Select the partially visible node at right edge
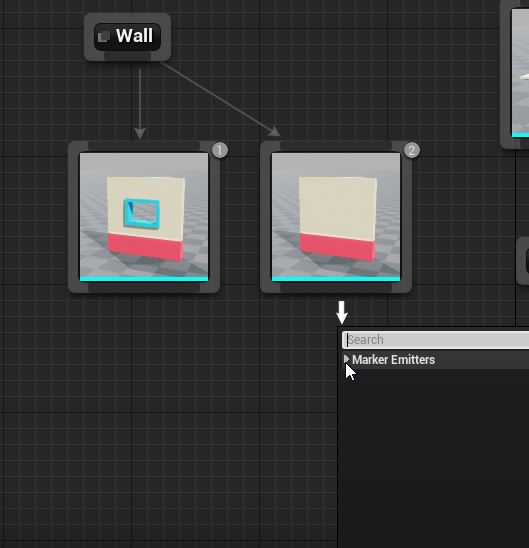The width and height of the screenshot is (529, 548). click(x=523, y=260)
